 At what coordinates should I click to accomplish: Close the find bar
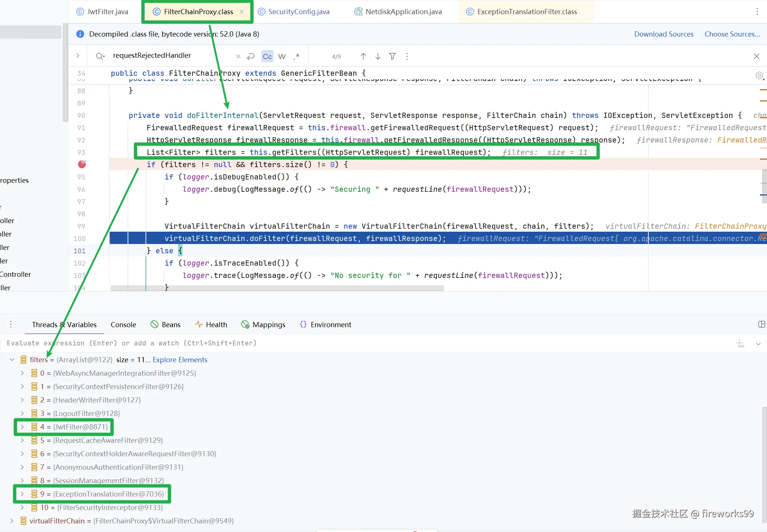[x=757, y=56]
